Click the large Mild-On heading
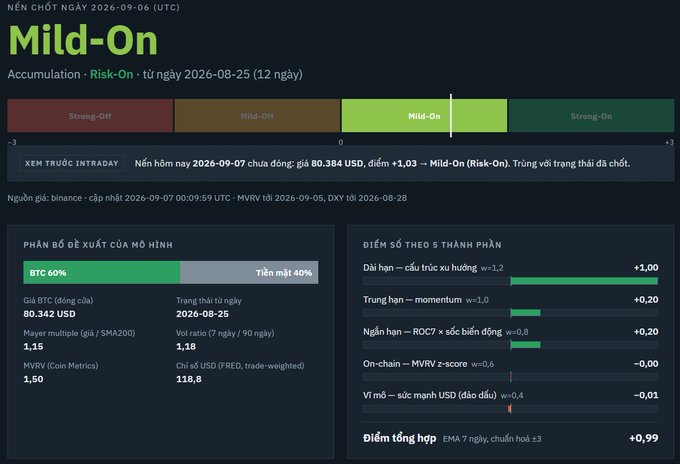Screen dimensions: 680x464 coord(83,41)
